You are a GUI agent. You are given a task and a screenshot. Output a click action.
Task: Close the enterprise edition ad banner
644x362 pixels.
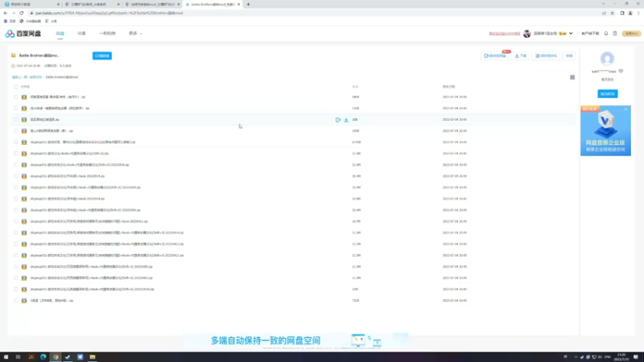point(626,109)
